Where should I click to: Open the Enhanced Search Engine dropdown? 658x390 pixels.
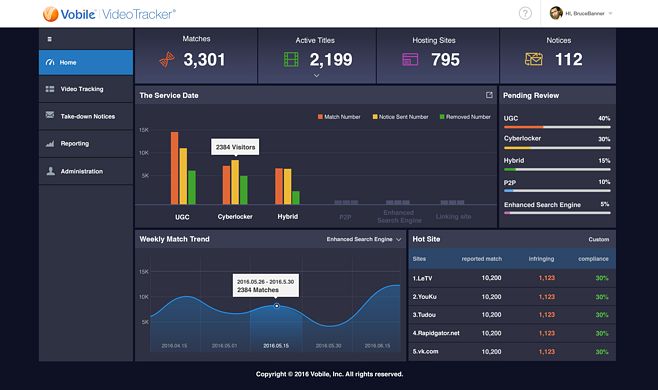[364, 239]
